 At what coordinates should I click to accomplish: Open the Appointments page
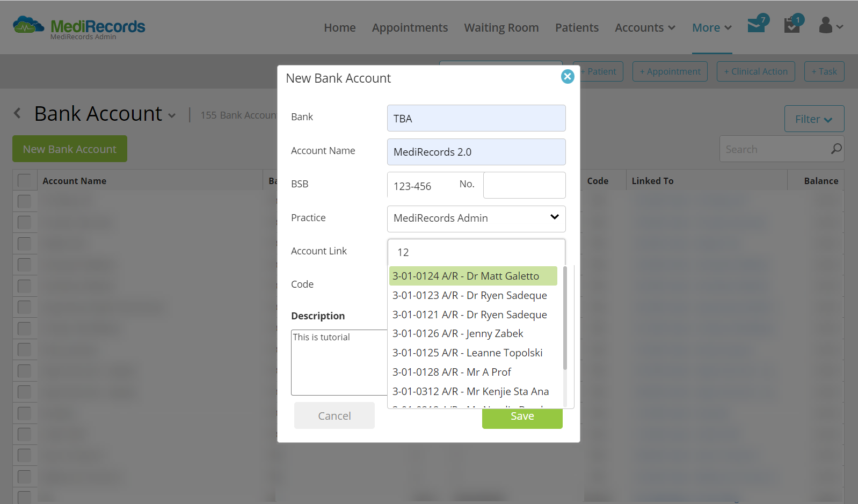[x=410, y=27]
